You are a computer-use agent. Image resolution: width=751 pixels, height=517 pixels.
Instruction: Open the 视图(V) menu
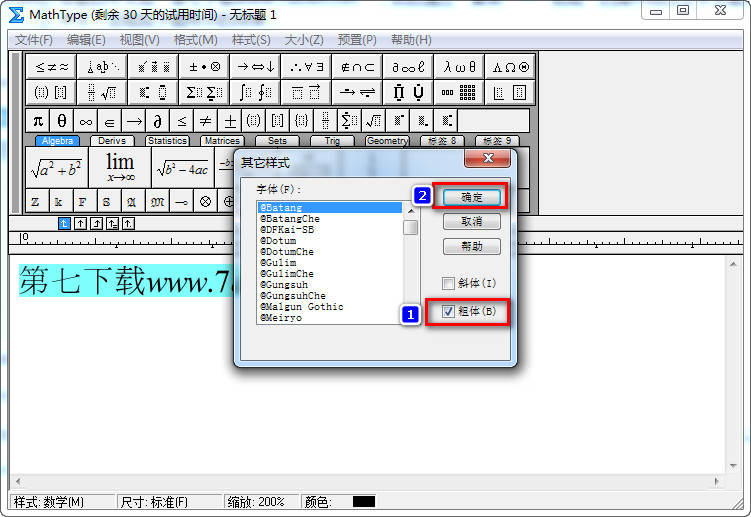click(x=139, y=40)
